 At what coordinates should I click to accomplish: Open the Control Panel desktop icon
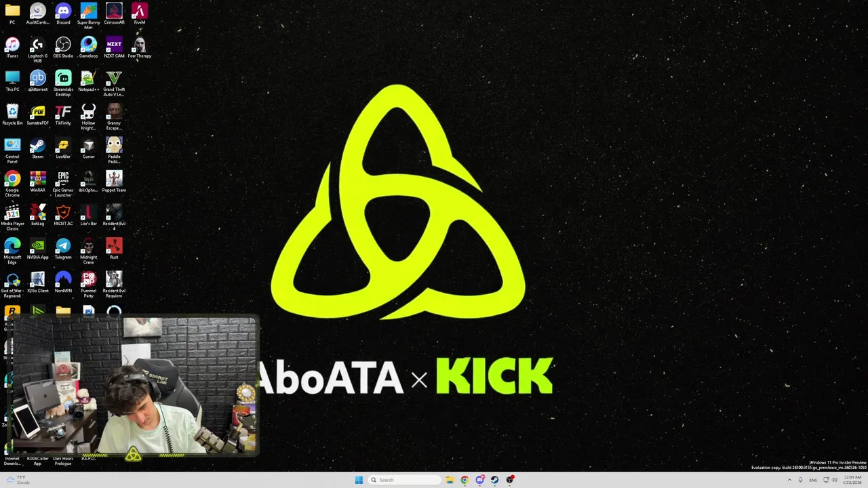[x=12, y=150]
